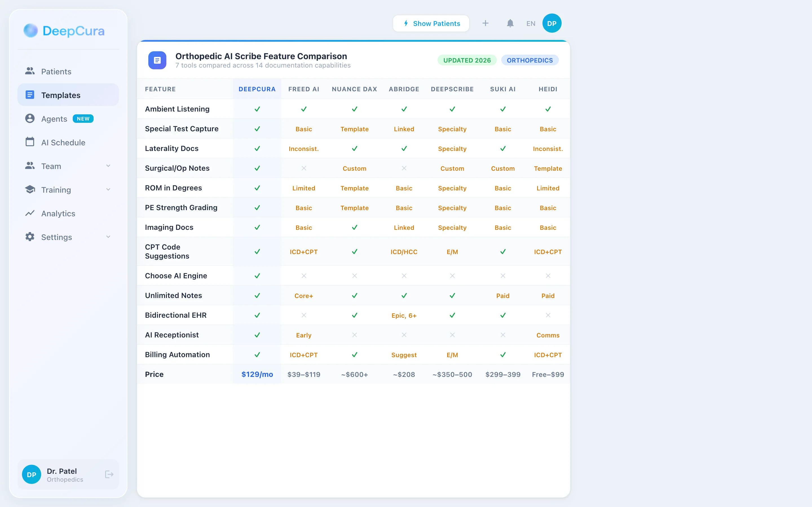Viewport: 812px width, 507px height.
Task: Click DeepCura checkmark for Ambient Listening
Action: click(x=257, y=109)
